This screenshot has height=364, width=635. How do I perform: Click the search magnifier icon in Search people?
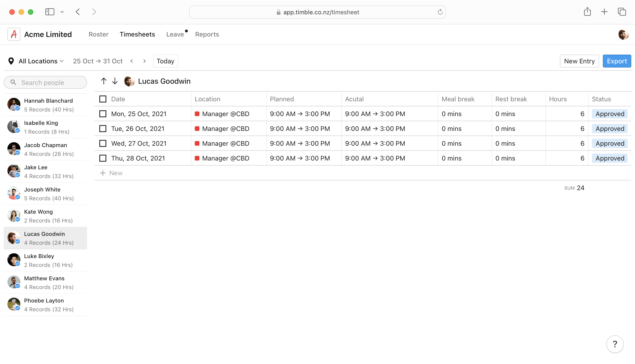(14, 82)
